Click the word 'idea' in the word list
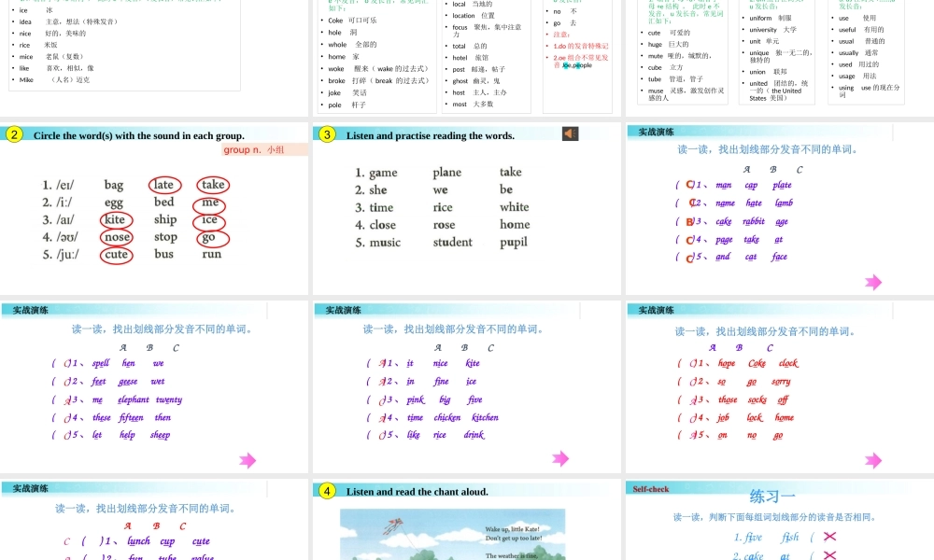 (25, 22)
